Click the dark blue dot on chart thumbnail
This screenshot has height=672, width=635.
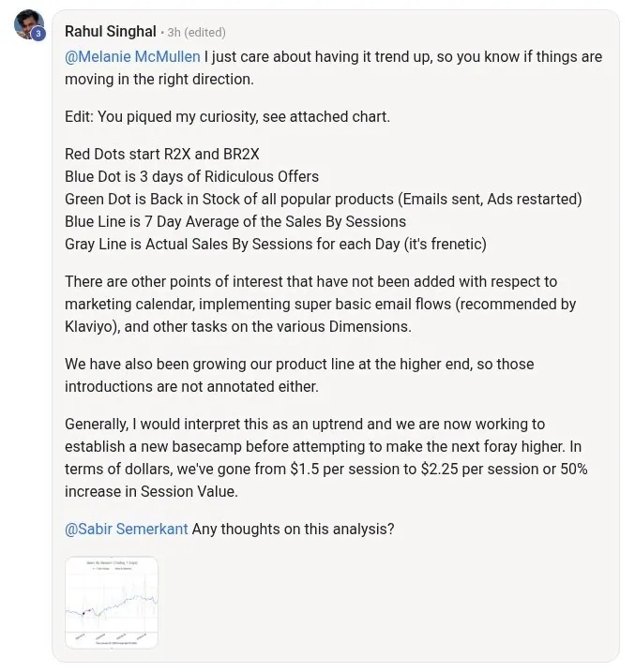(83, 613)
